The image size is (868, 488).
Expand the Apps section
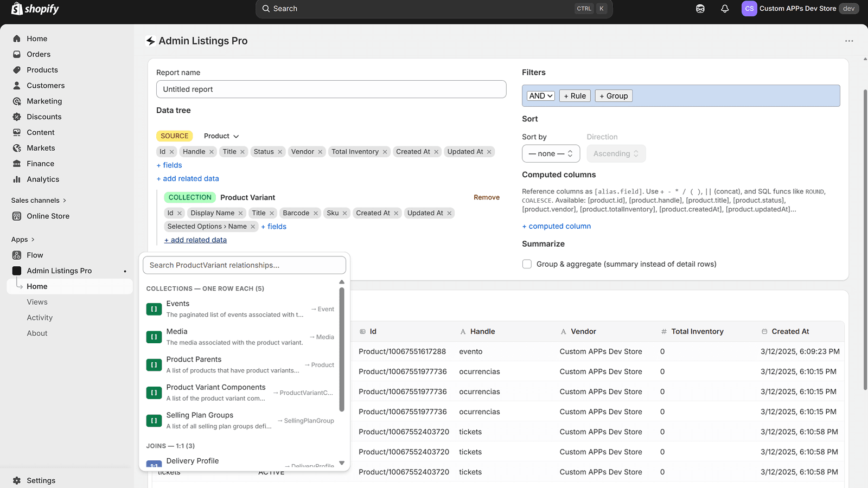[23, 239]
